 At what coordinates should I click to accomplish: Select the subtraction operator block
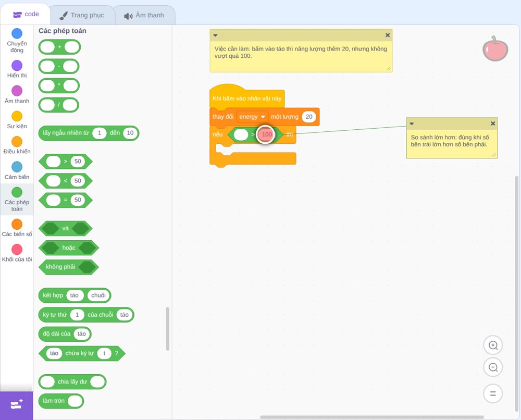[59, 67]
